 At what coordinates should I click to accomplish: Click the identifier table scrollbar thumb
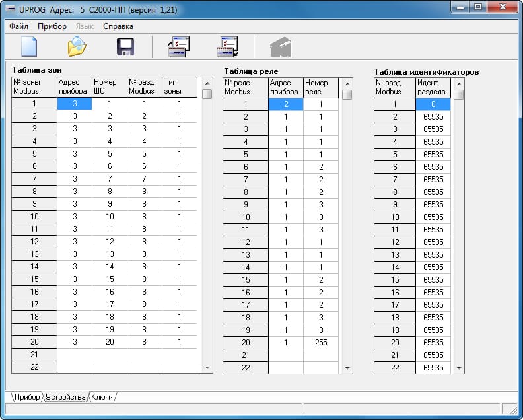[x=459, y=94]
